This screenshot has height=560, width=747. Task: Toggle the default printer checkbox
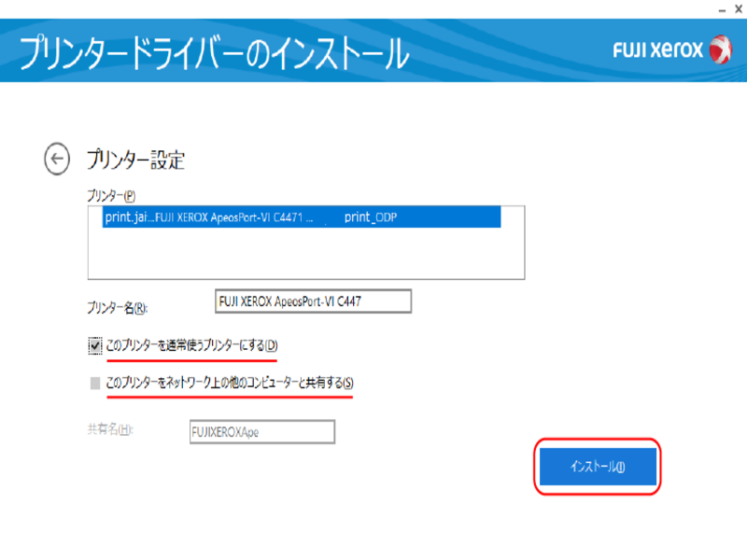coord(95,345)
